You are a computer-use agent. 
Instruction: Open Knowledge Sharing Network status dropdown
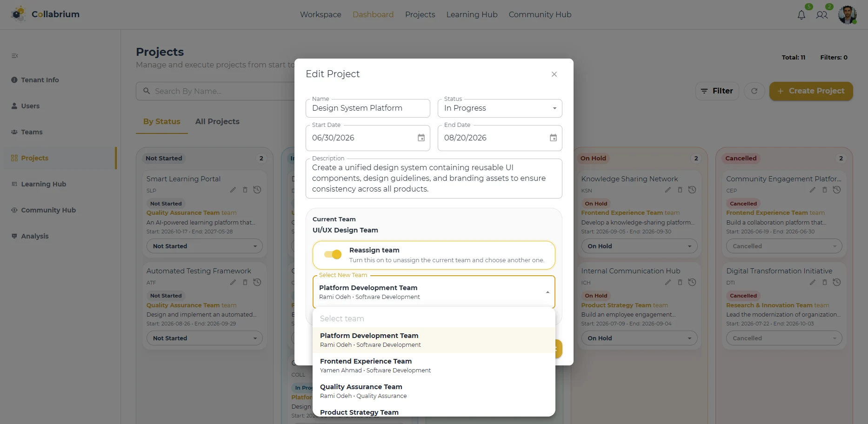click(639, 246)
